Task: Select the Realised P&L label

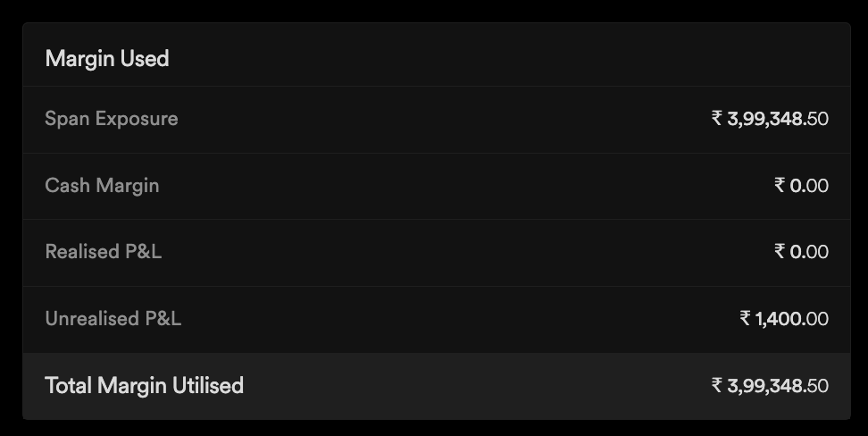Action: click(x=103, y=252)
